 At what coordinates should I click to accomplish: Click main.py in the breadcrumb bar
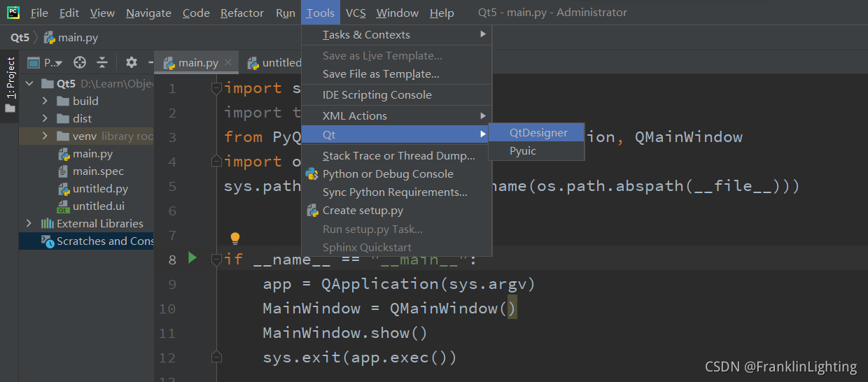71,37
